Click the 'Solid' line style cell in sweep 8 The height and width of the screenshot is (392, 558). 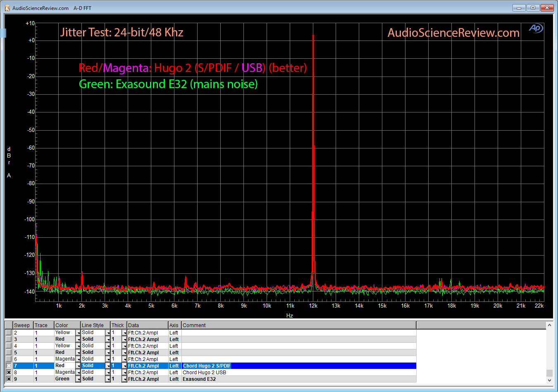93,373
